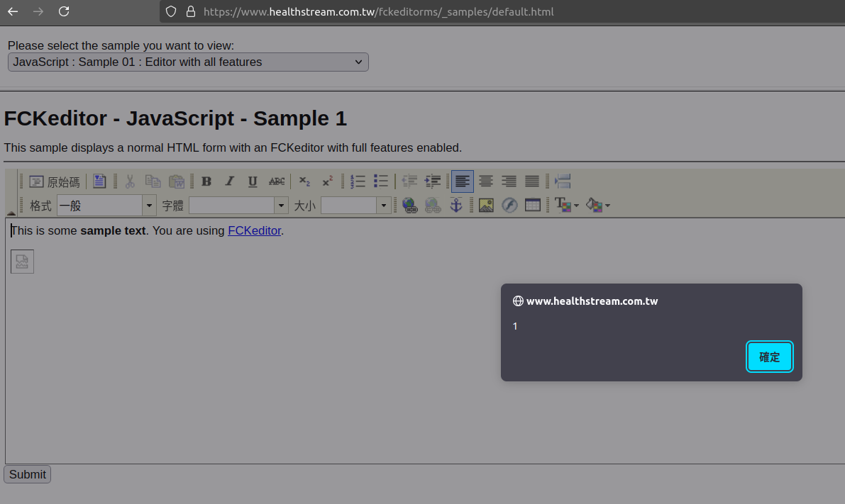Open the background color picker
The image size is (845, 504).
pos(597,205)
